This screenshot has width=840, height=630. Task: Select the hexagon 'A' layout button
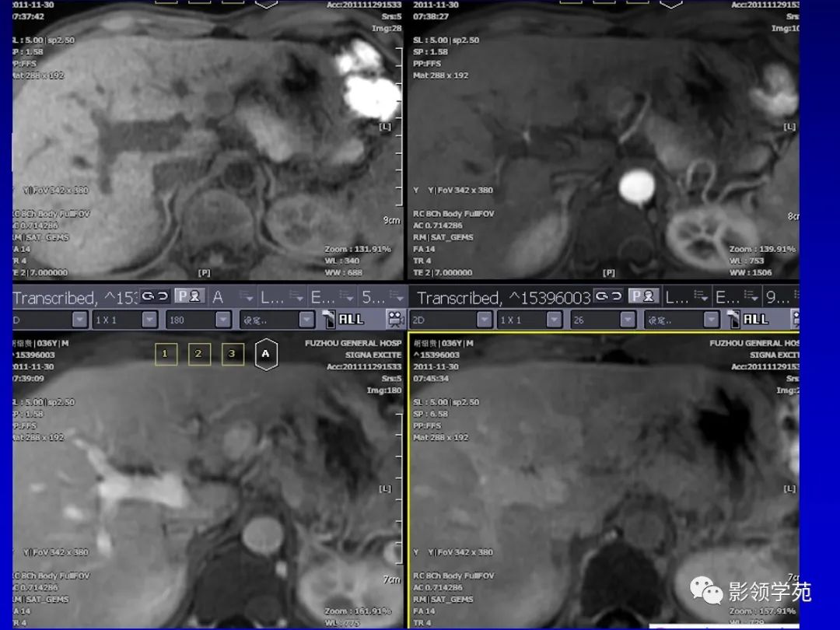click(266, 354)
